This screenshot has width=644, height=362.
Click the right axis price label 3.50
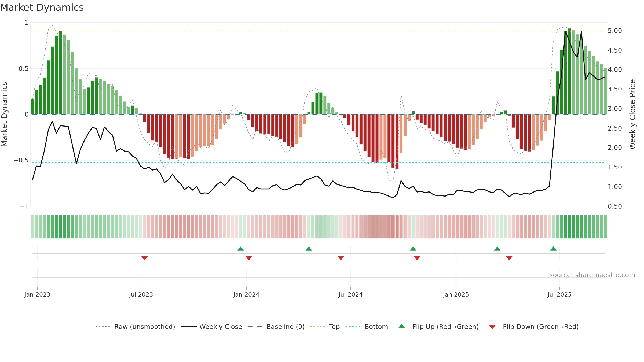point(615,89)
